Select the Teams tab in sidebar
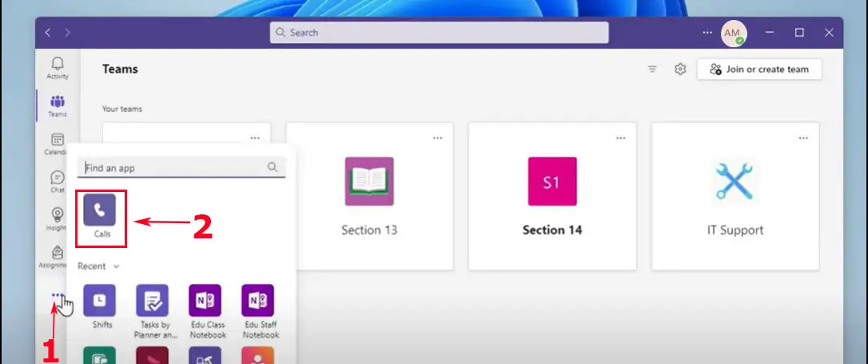The width and height of the screenshot is (868, 364). (x=58, y=106)
